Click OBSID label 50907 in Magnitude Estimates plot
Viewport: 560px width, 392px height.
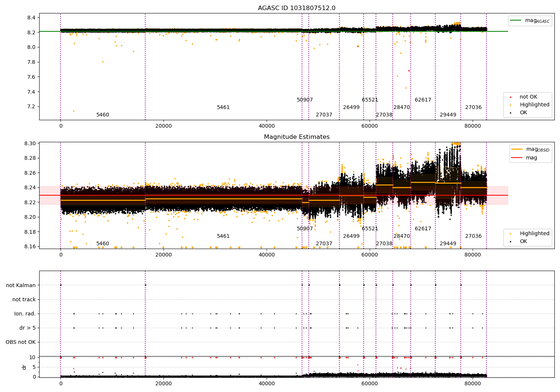click(x=305, y=229)
